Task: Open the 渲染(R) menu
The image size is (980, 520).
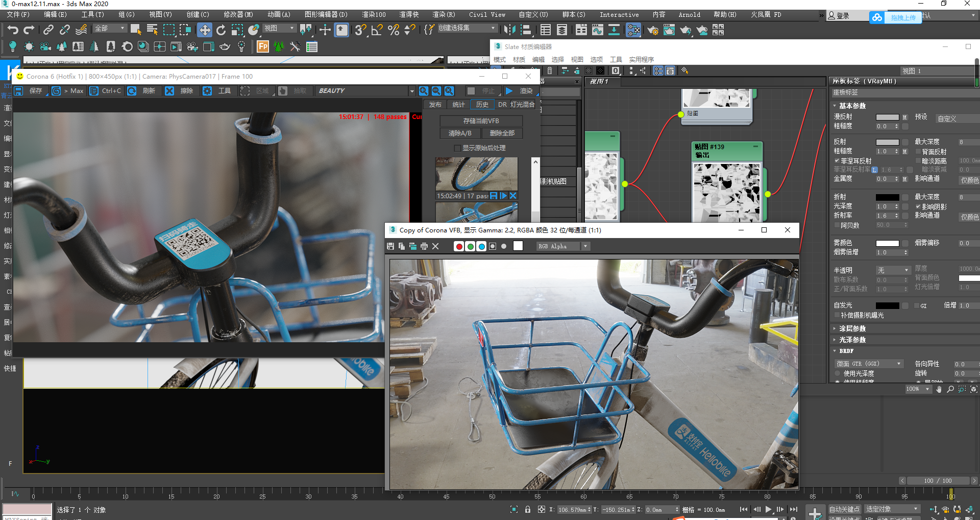Action: (443, 15)
